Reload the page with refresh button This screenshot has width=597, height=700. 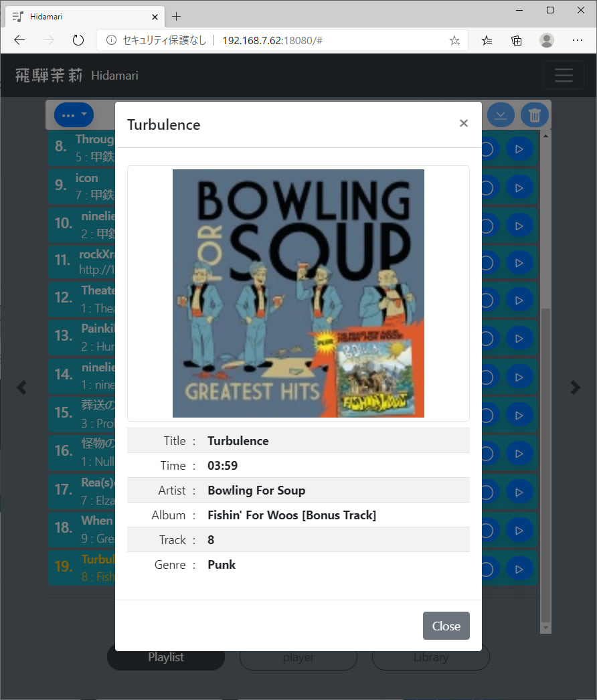click(78, 40)
